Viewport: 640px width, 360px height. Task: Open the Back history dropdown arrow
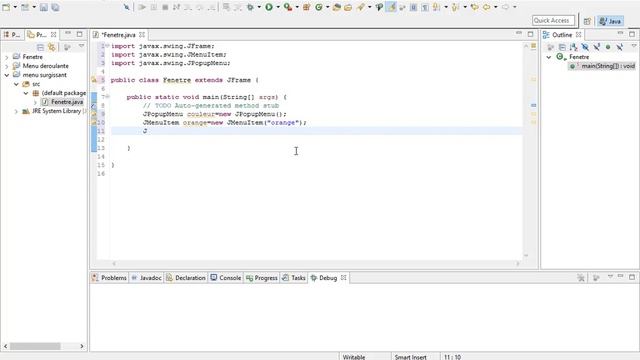(496, 7)
